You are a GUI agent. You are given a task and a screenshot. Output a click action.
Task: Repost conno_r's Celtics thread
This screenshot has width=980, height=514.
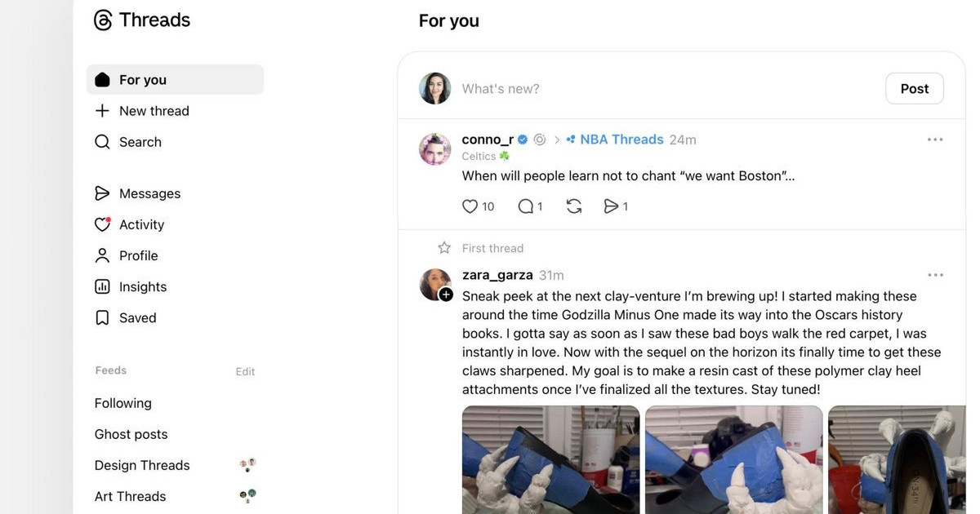pos(574,206)
